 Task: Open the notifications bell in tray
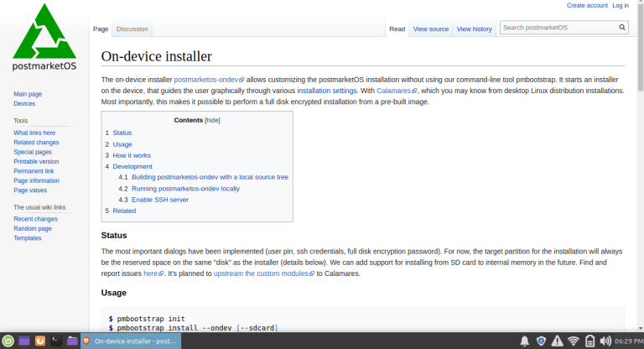pyautogui.click(x=524, y=341)
